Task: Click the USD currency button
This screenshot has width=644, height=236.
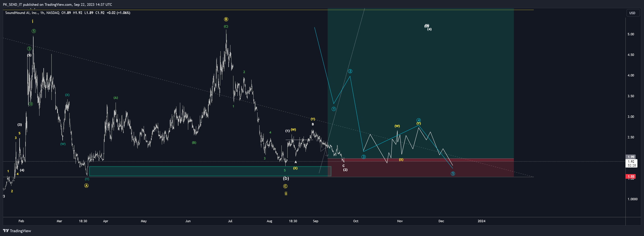Action: [632, 13]
